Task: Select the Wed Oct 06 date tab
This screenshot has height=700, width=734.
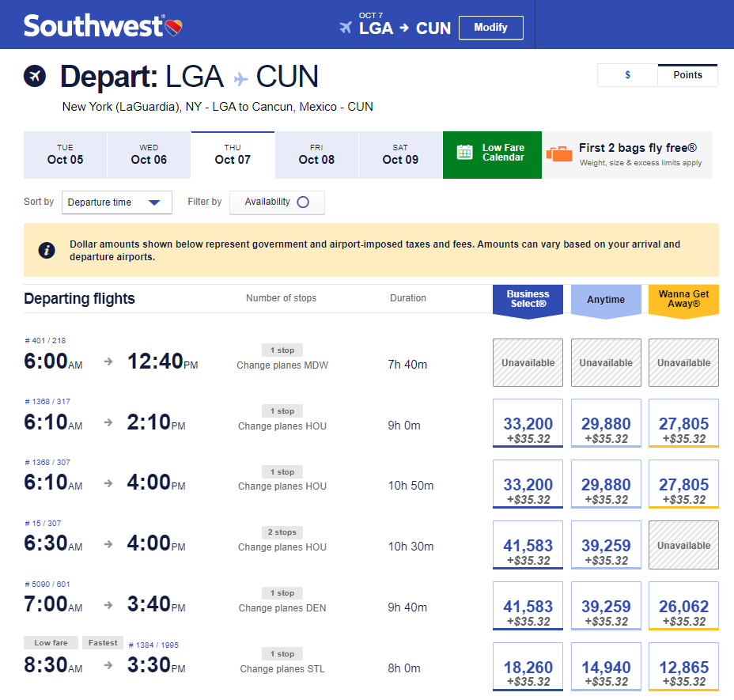Action: pyautogui.click(x=149, y=155)
